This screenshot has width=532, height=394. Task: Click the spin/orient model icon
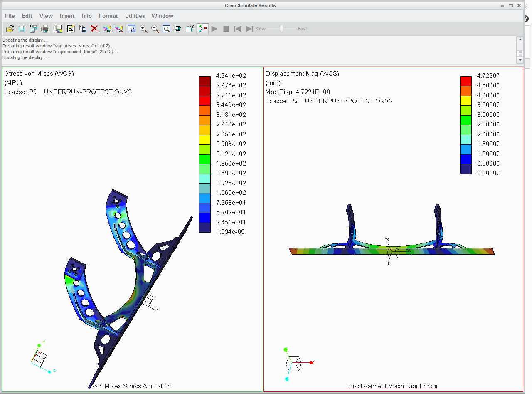178,29
